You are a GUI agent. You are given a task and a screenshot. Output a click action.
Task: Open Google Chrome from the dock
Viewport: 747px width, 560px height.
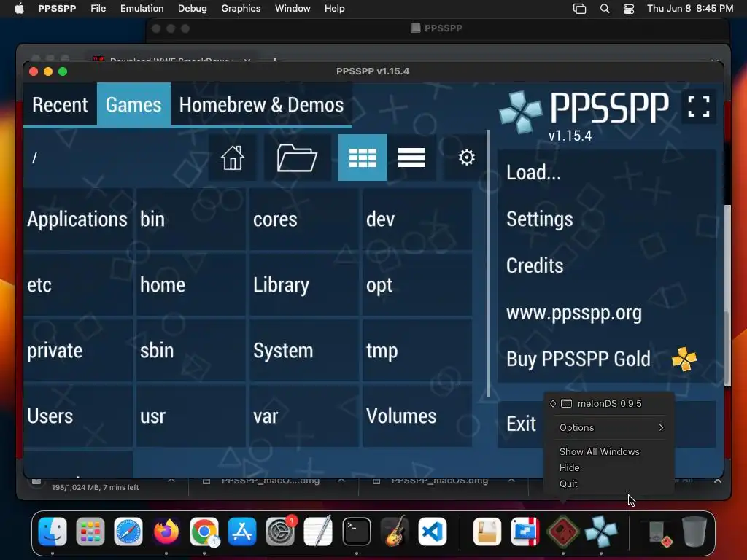coord(204,531)
